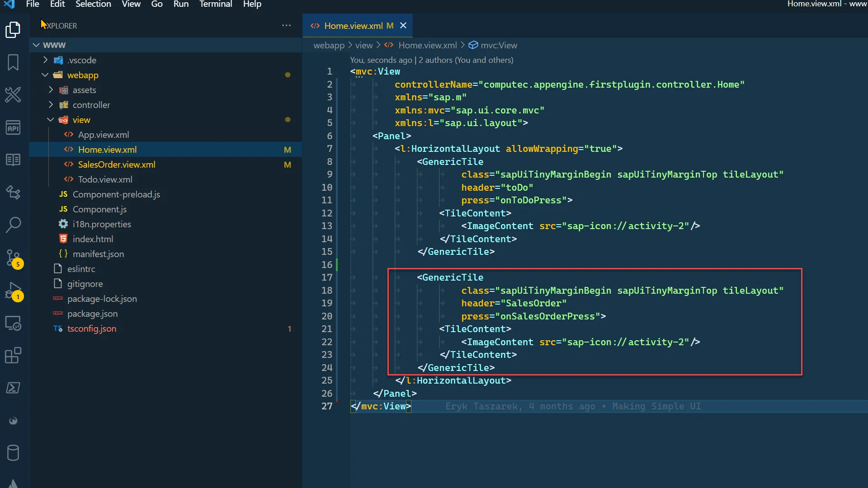Open the Explorer icon in activity bar
The width and height of the screenshot is (868, 488).
pos(13,30)
